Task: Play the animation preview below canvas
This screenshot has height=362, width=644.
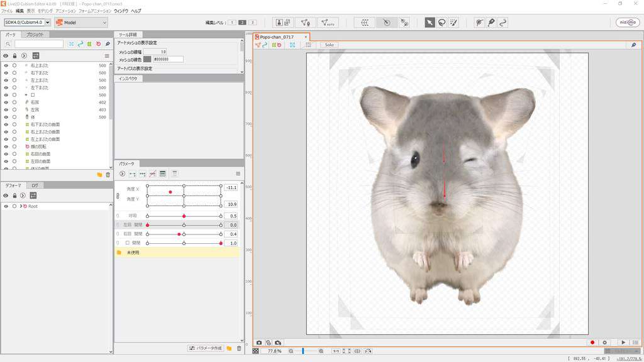Action: (623, 343)
